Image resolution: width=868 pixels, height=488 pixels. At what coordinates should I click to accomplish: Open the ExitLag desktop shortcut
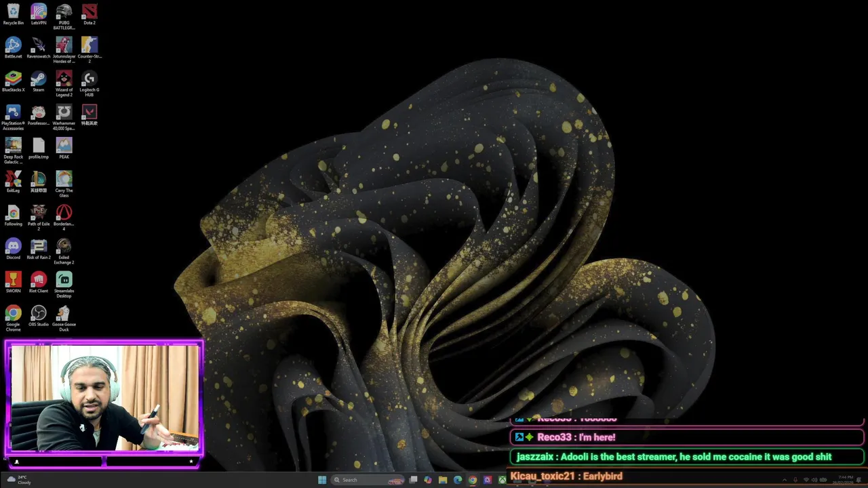pos(13,182)
